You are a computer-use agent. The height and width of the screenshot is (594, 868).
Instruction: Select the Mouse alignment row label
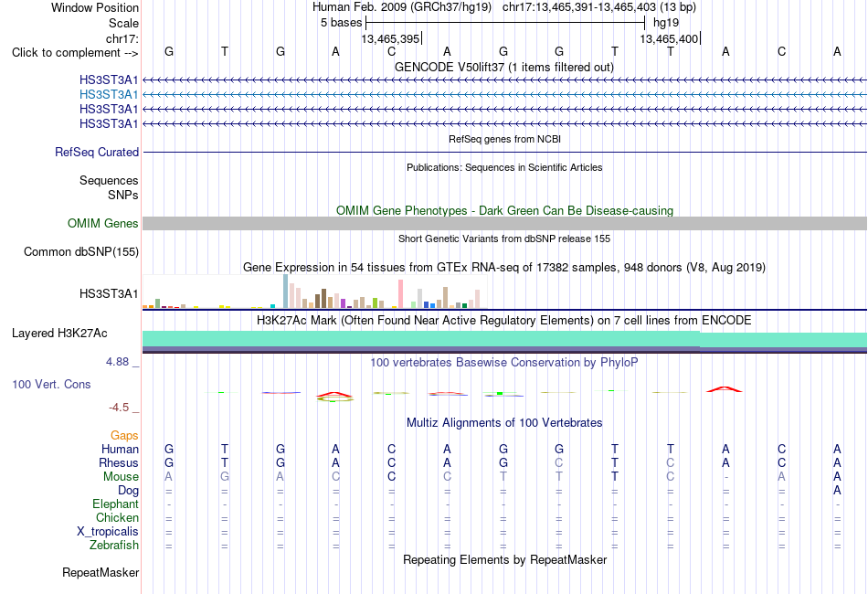tap(121, 477)
